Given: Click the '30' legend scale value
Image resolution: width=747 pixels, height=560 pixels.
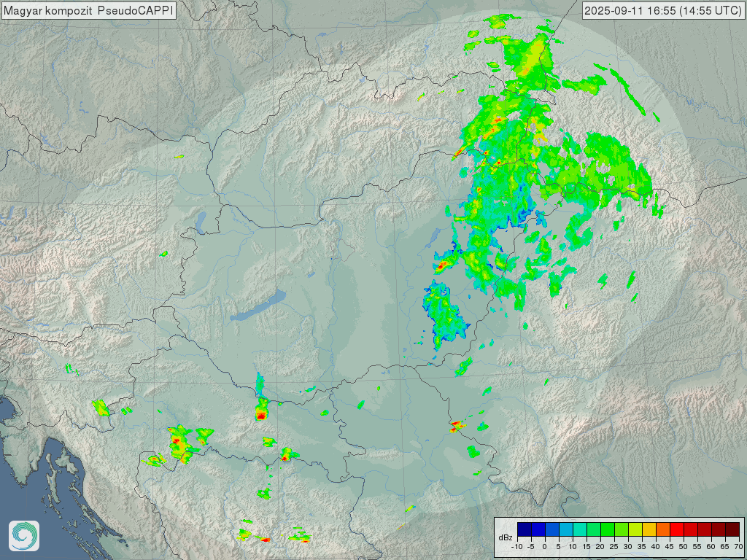Looking at the screenshot, I should point(628,547).
